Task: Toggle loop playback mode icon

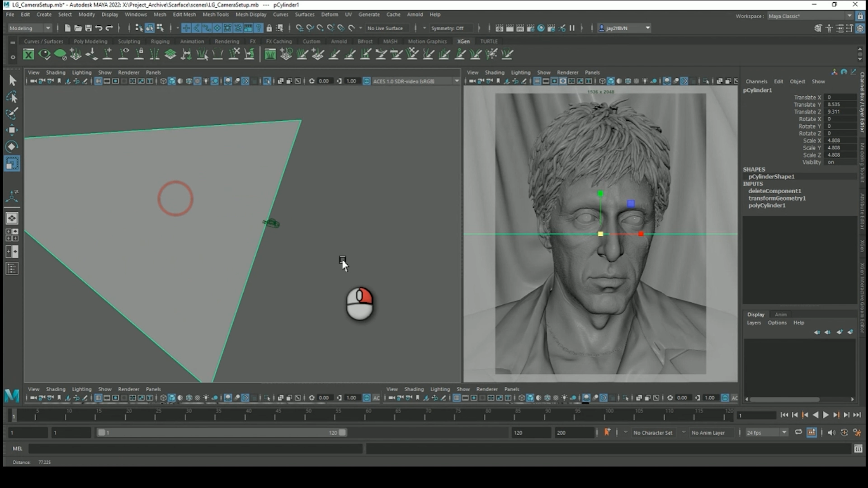Action: tap(798, 432)
